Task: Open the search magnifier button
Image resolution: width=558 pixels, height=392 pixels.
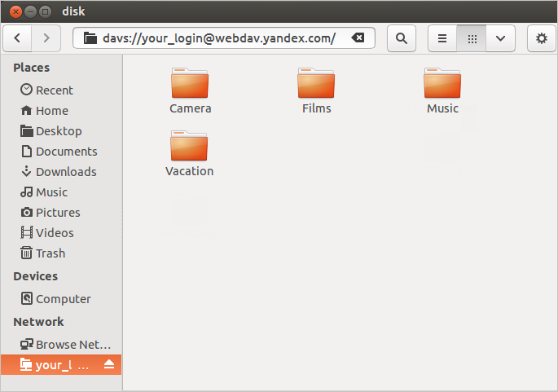Action: 402,38
